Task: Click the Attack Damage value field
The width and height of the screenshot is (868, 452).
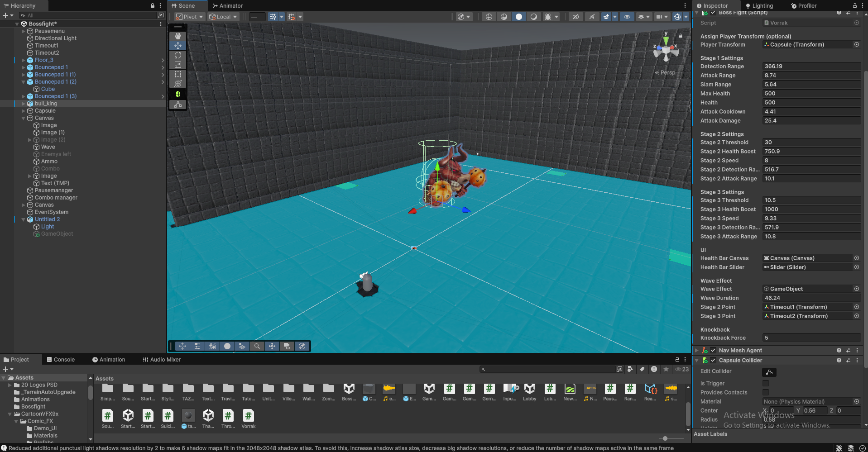Action: coord(812,121)
